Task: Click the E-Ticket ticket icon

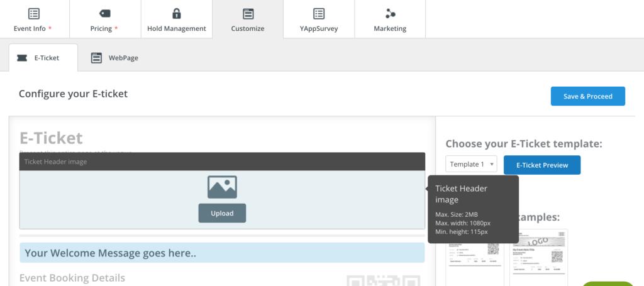Action: click(22, 58)
